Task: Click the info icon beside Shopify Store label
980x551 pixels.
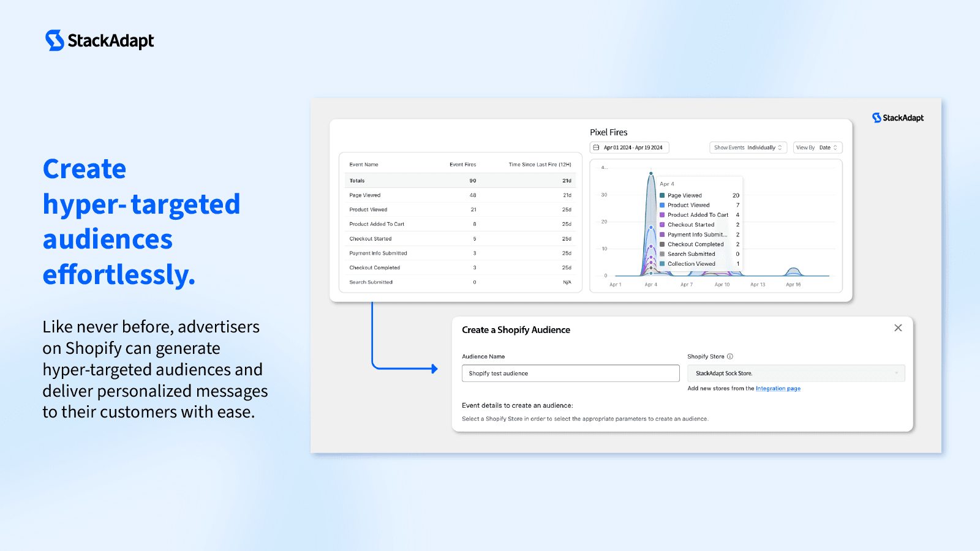Action: (x=730, y=356)
